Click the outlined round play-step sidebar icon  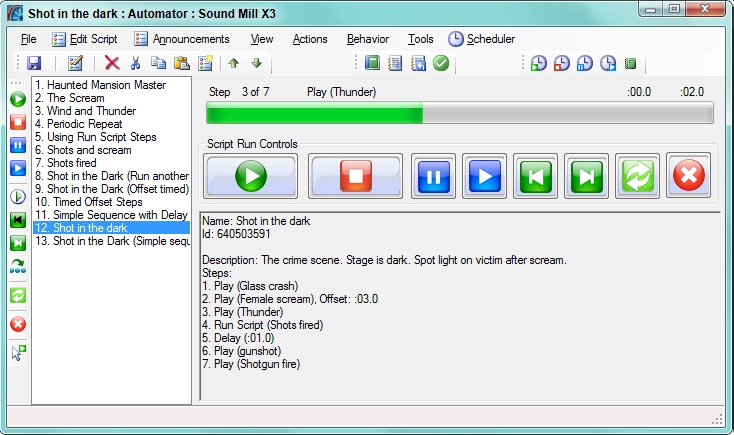(18, 197)
